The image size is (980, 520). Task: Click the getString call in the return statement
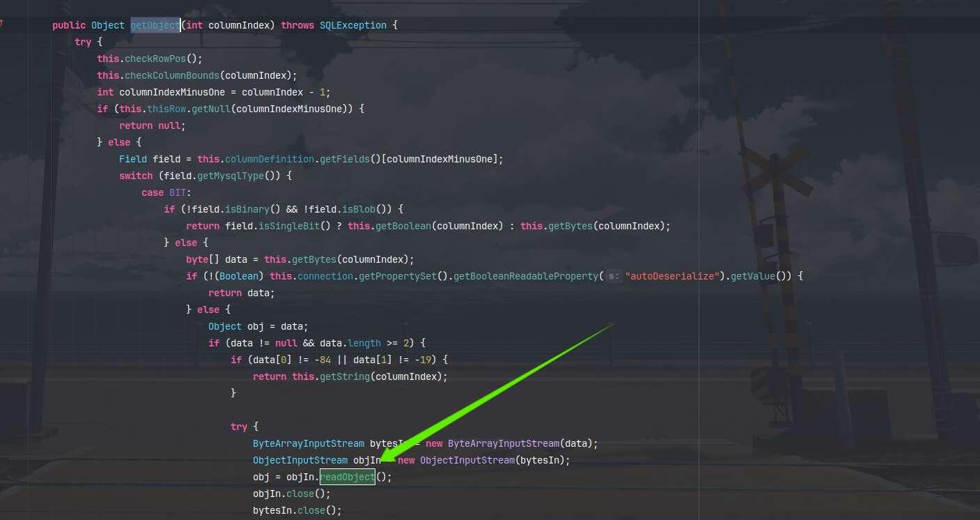click(344, 376)
